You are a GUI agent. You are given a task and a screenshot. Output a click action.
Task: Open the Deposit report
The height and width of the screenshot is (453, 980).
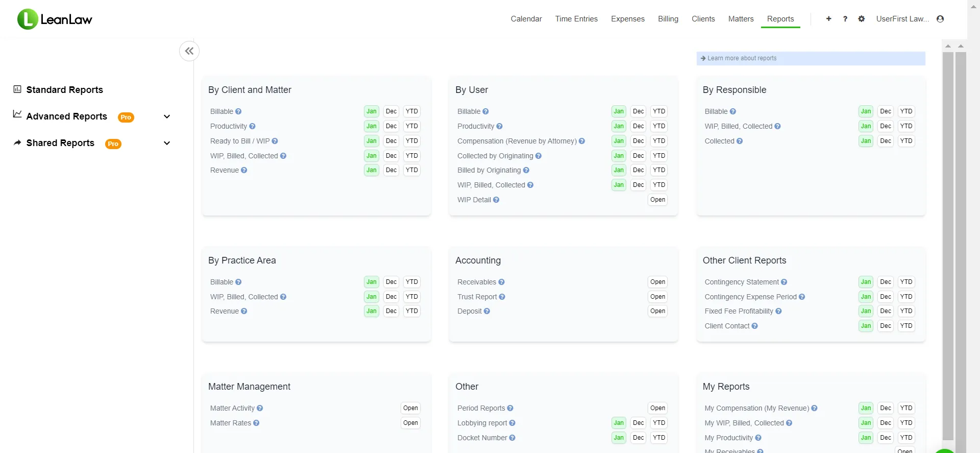tap(658, 311)
